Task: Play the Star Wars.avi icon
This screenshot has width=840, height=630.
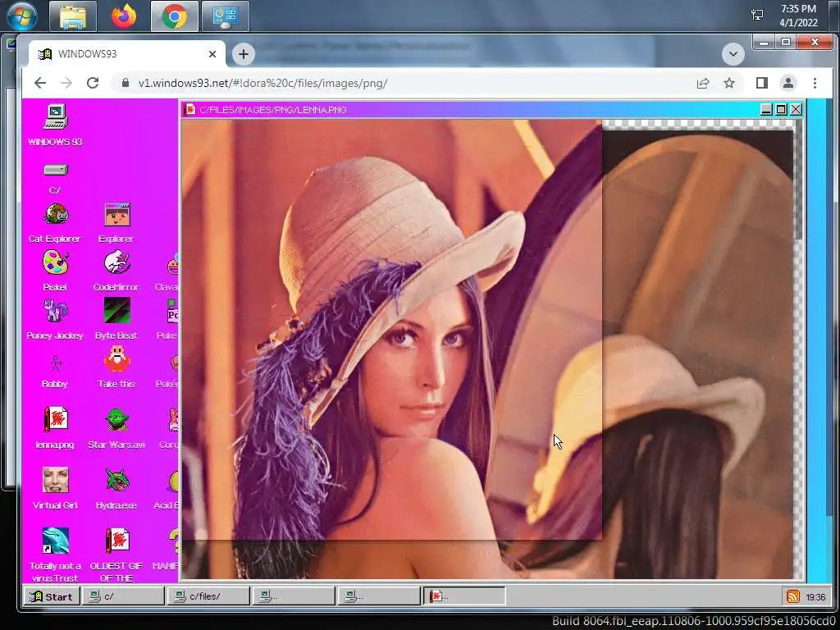Action: click(116, 427)
